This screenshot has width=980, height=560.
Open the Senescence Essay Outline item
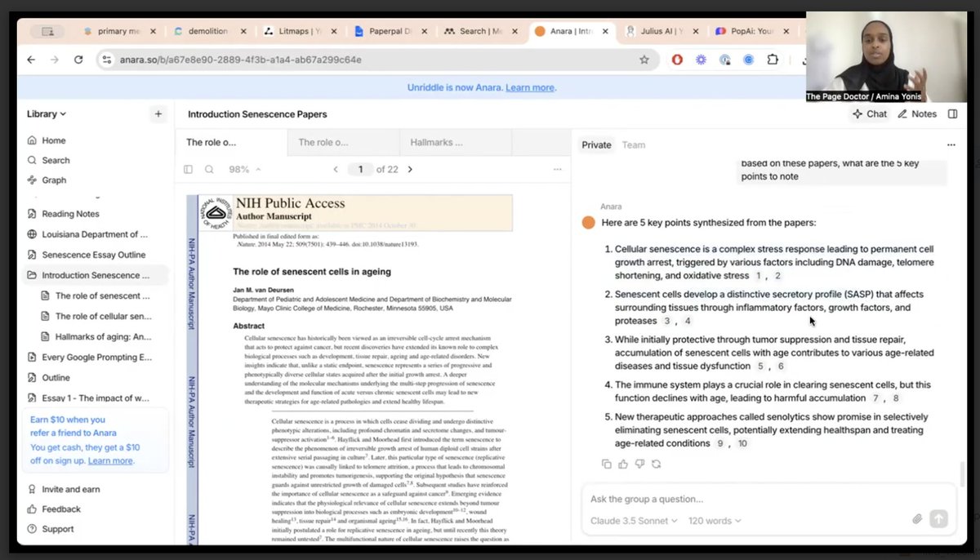click(x=94, y=255)
